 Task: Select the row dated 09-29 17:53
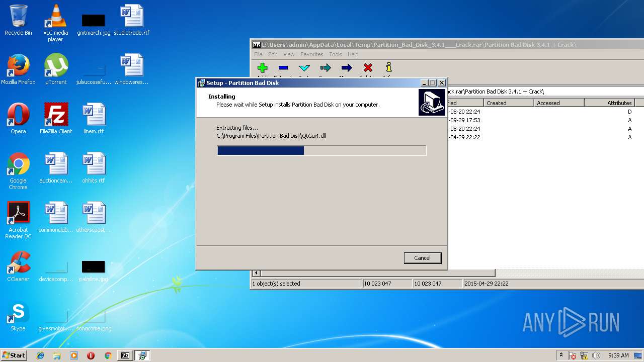[x=545, y=120]
